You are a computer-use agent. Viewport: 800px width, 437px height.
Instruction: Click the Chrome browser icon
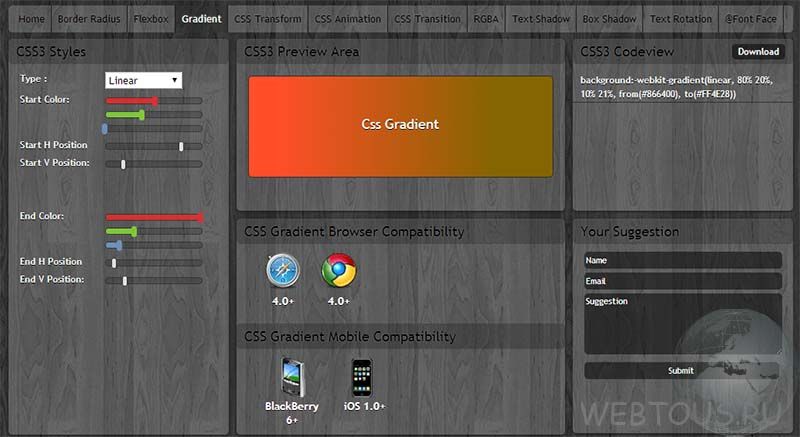pos(339,270)
